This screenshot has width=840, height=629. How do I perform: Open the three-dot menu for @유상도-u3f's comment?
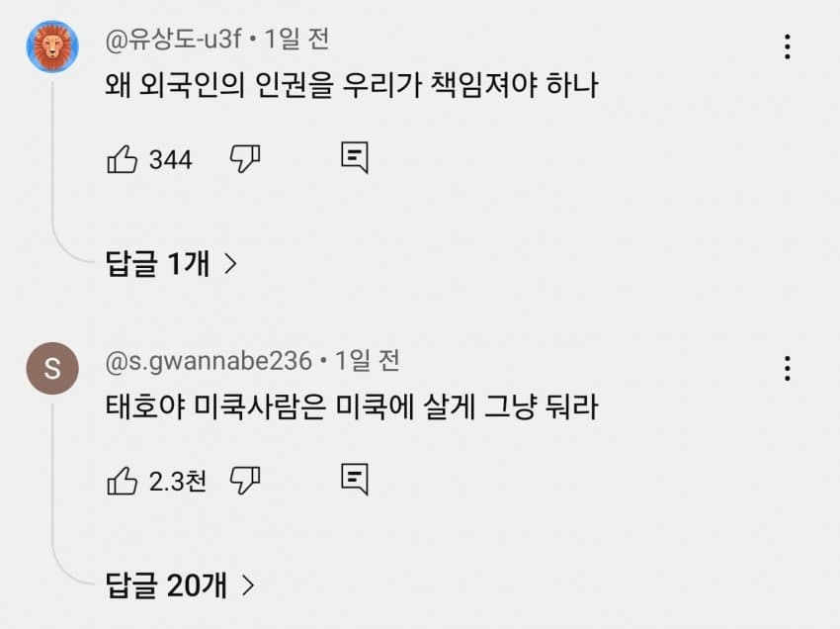(787, 46)
